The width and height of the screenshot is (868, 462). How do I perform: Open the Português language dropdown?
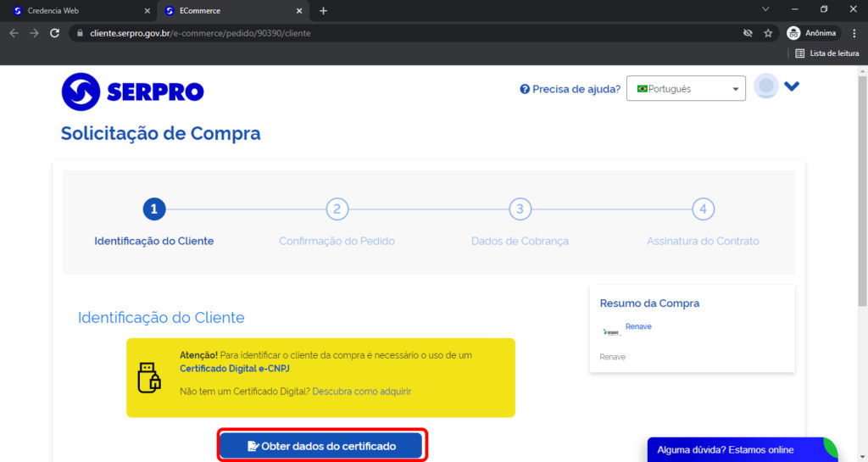686,88
